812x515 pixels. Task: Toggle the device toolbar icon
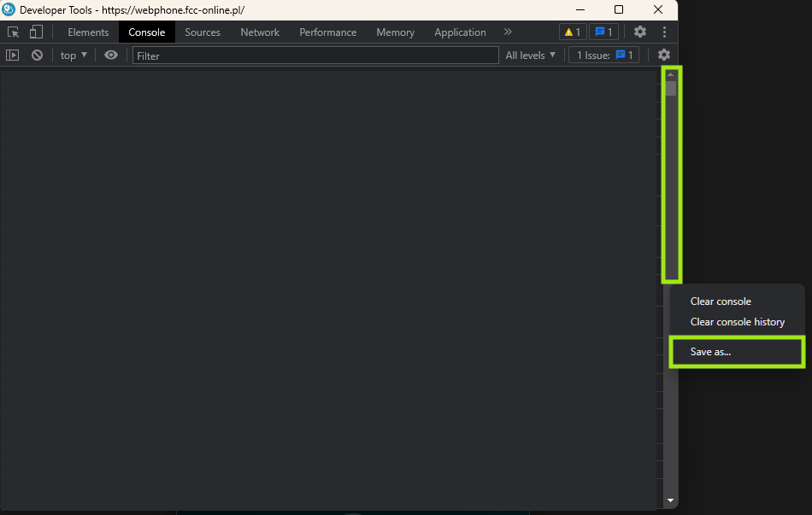point(36,32)
